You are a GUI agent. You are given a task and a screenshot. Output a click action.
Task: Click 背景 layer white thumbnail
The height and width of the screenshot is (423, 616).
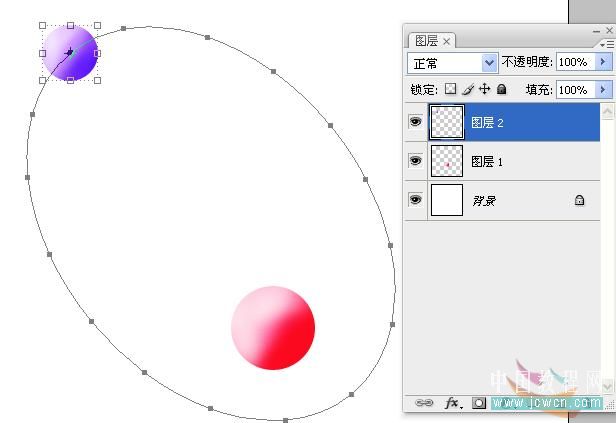tap(447, 200)
